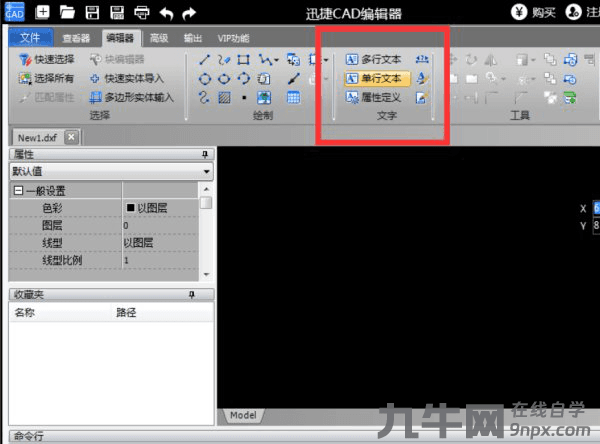Image resolution: width=600 pixels, height=444 pixels.
Task: Click the 图层 value cell showing 0
Action: click(161, 225)
